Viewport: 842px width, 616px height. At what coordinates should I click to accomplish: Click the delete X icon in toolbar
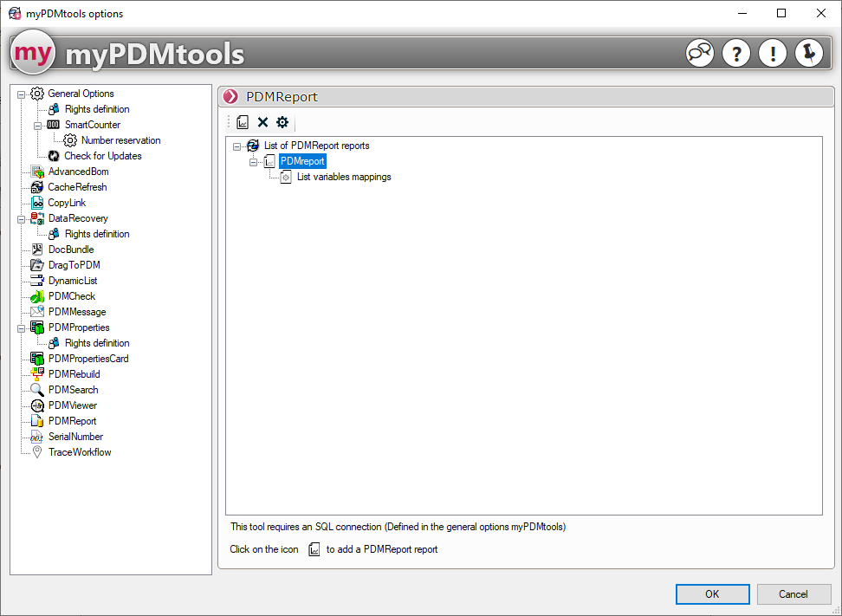point(262,123)
